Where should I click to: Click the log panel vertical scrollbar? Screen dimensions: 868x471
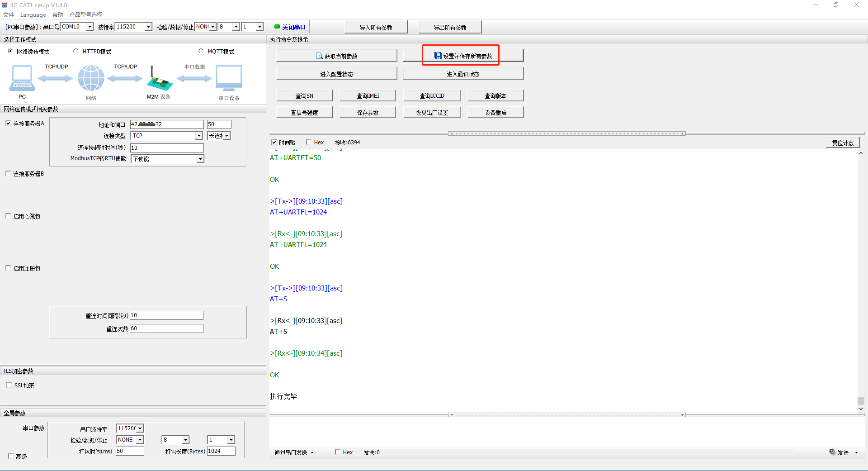861,281
